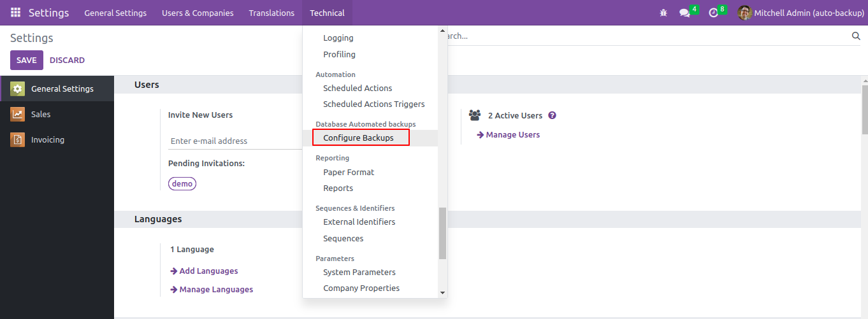Open the Mitchell Admin user menu

pos(801,13)
